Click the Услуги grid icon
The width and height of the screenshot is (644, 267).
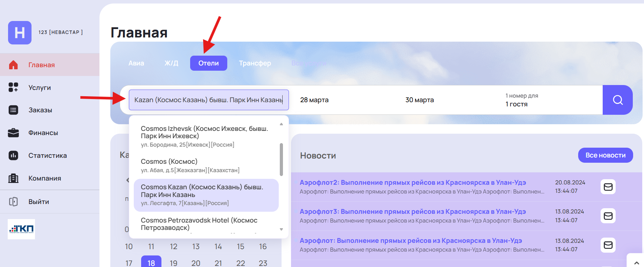(x=13, y=87)
